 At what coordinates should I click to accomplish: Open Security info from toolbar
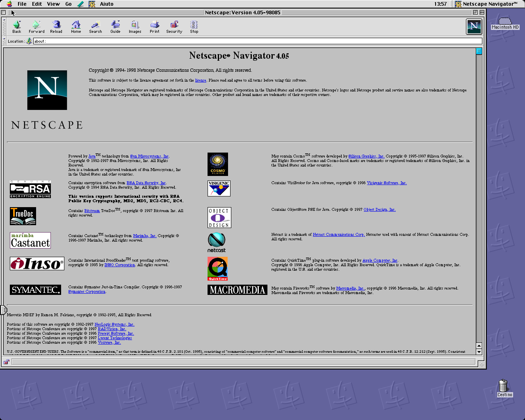[174, 27]
